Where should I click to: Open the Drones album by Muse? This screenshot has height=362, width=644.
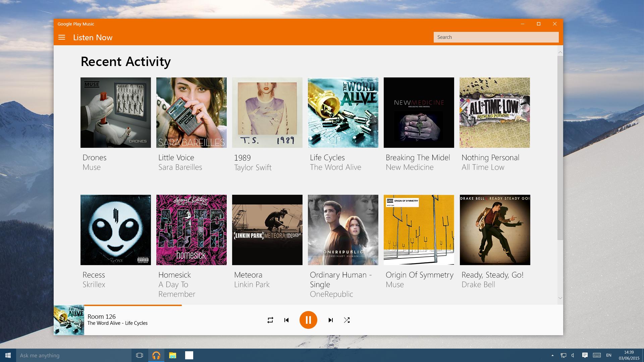tap(116, 113)
